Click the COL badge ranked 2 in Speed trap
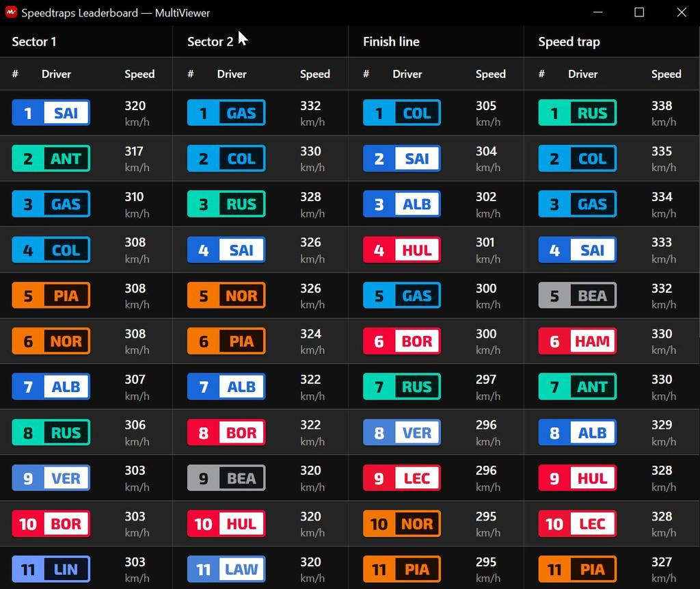This screenshot has height=589, width=700. pos(577,158)
